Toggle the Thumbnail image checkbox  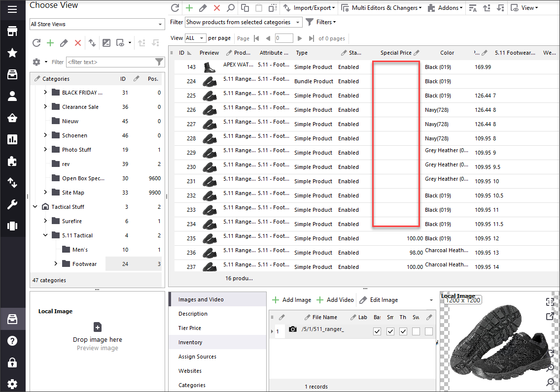[x=403, y=331]
